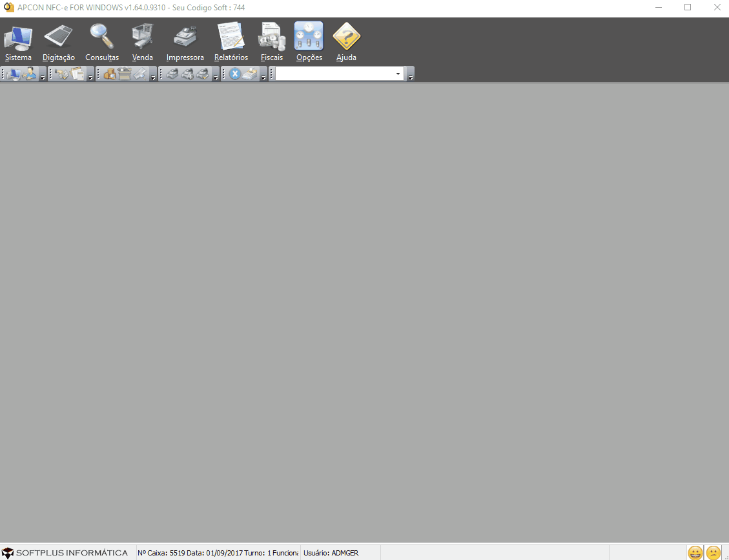729x560 pixels.
Task: Click the documents with calculator toolbar icon
Action: coord(77,74)
